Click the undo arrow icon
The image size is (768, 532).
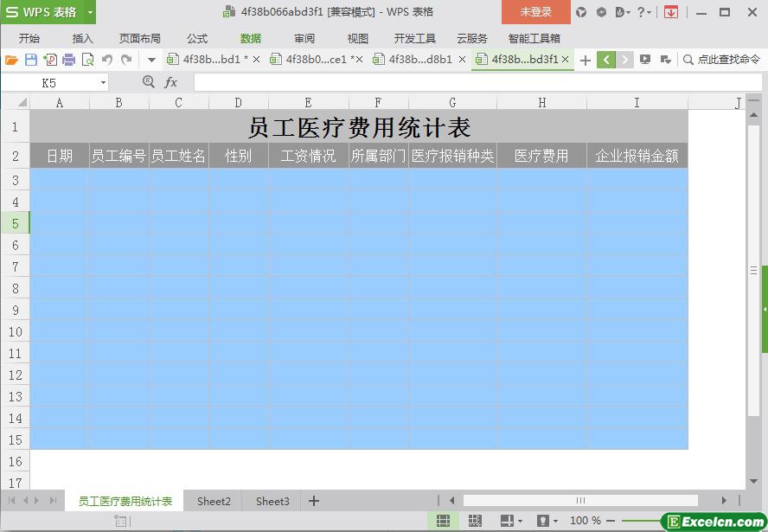(107, 60)
